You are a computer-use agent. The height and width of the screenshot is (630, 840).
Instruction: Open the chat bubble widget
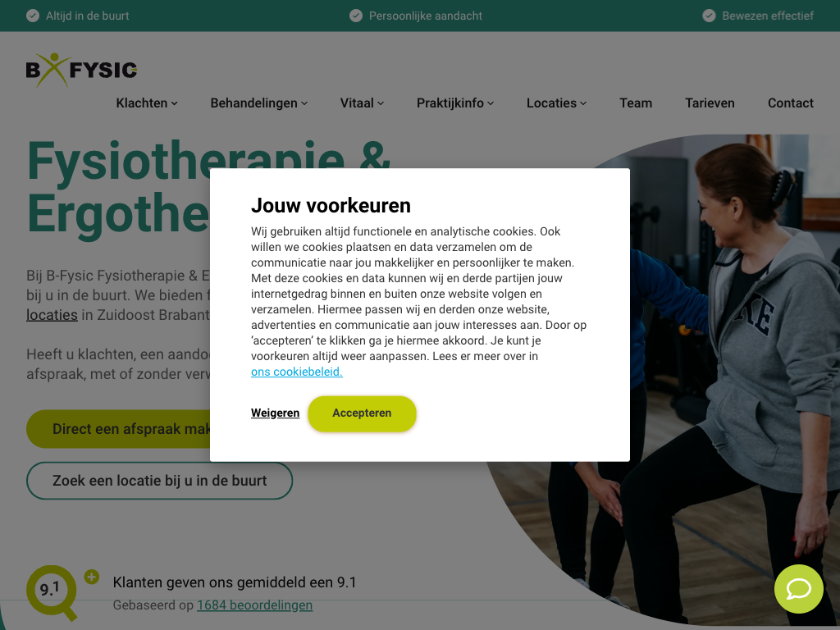[798, 589]
